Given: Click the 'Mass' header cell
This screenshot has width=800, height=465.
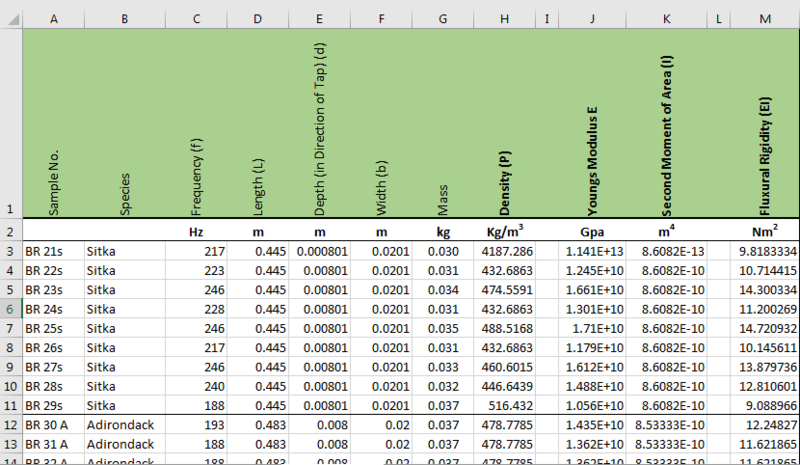Looking at the screenshot, I should (x=443, y=123).
